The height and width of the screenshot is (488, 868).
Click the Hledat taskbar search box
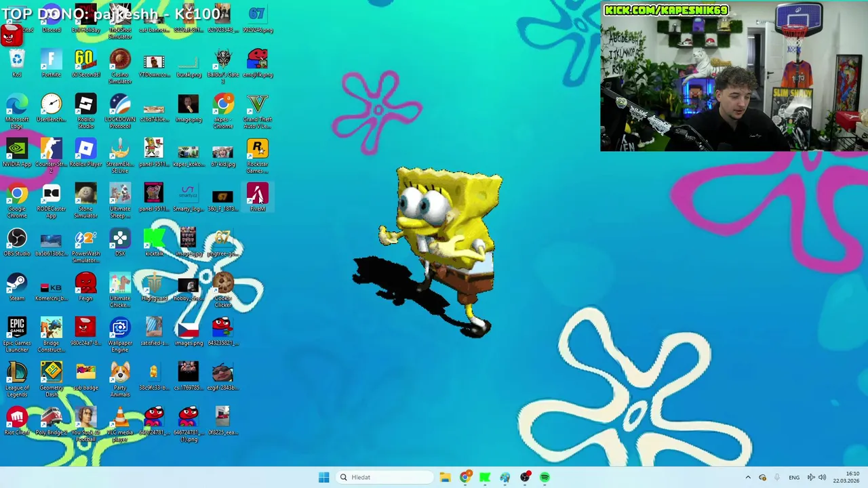385,477
